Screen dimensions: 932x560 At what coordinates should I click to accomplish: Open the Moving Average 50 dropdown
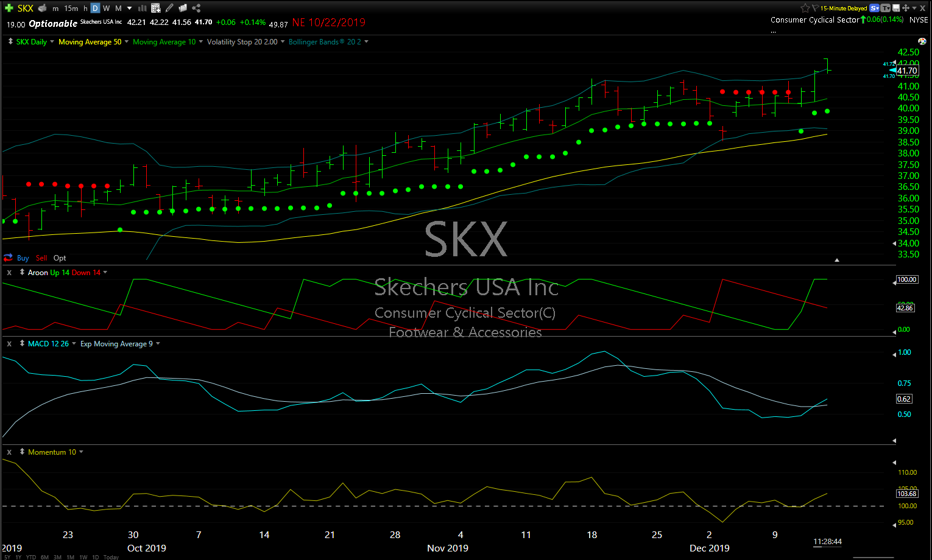tap(127, 41)
